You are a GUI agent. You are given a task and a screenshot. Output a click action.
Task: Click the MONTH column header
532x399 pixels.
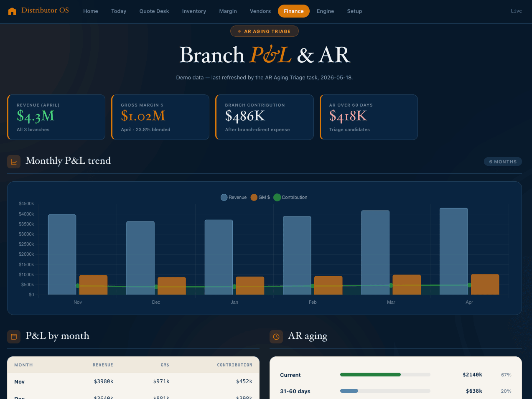(23, 365)
